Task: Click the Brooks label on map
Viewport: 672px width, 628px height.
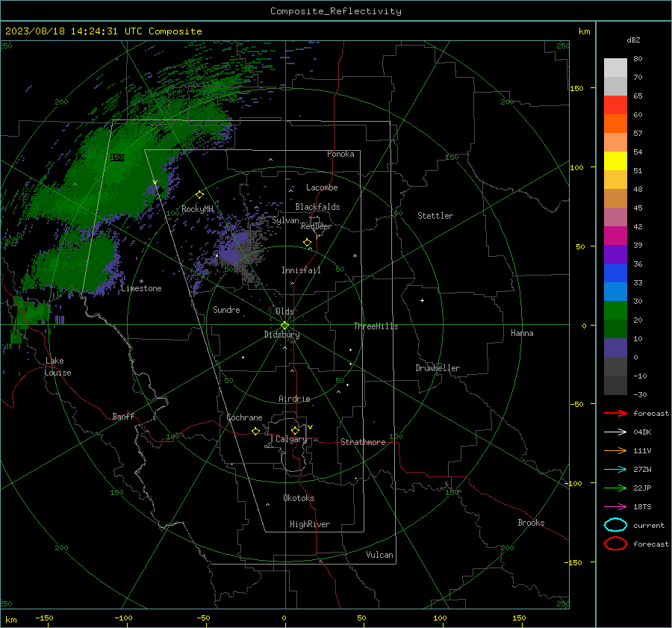Action: pyautogui.click(x=531, y=523)
